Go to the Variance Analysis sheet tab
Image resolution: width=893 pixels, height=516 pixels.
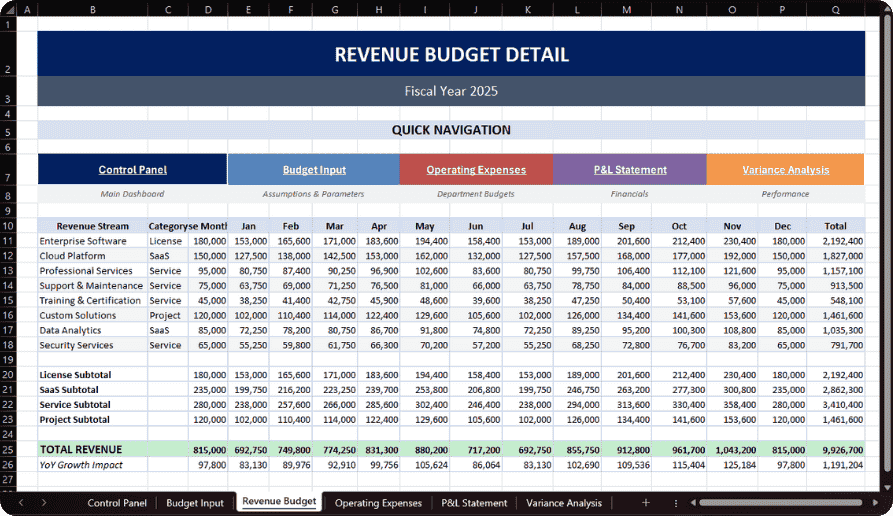tap(564, 503)
